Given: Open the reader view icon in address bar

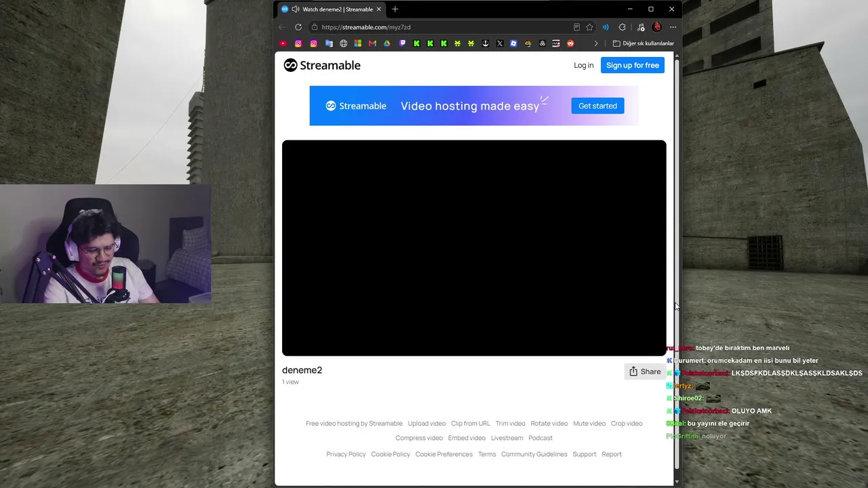Looking at the screenshot, I should pos(576,27).
